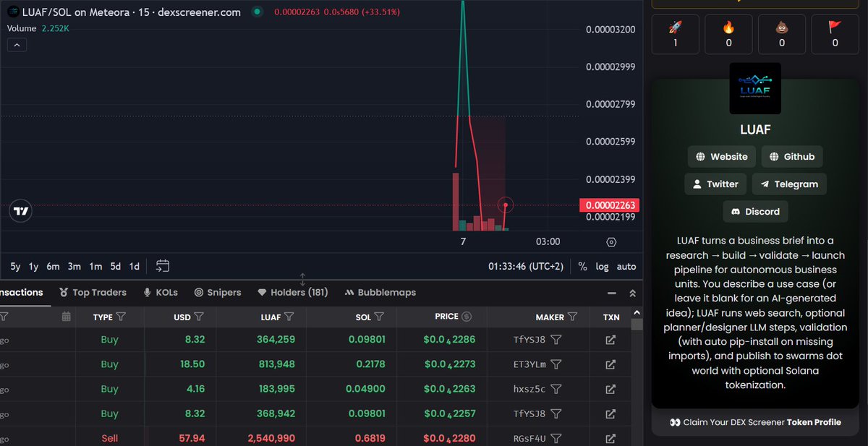Select the 1y time range

(x=33, y=266)
